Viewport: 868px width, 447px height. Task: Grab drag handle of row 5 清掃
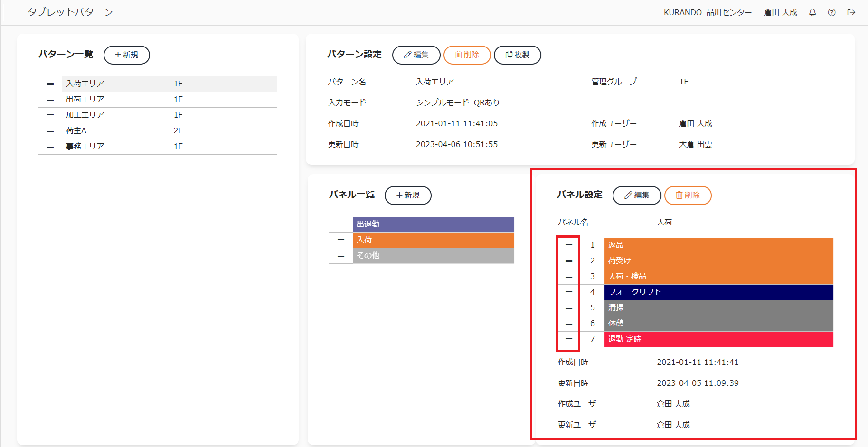point(569,308)
